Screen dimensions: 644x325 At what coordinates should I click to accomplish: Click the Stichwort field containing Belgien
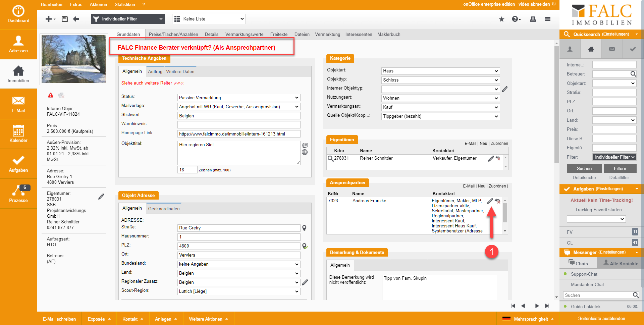coord(238,116)
